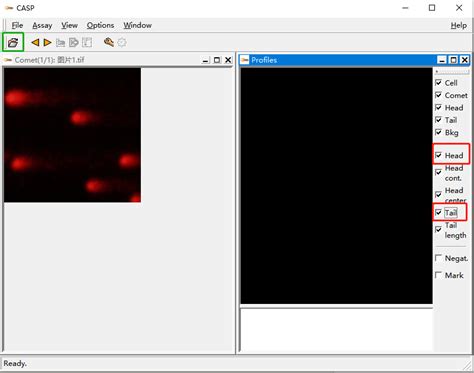
Task: Uncheck the Cell profile checkbox
Action: point(439,83)
